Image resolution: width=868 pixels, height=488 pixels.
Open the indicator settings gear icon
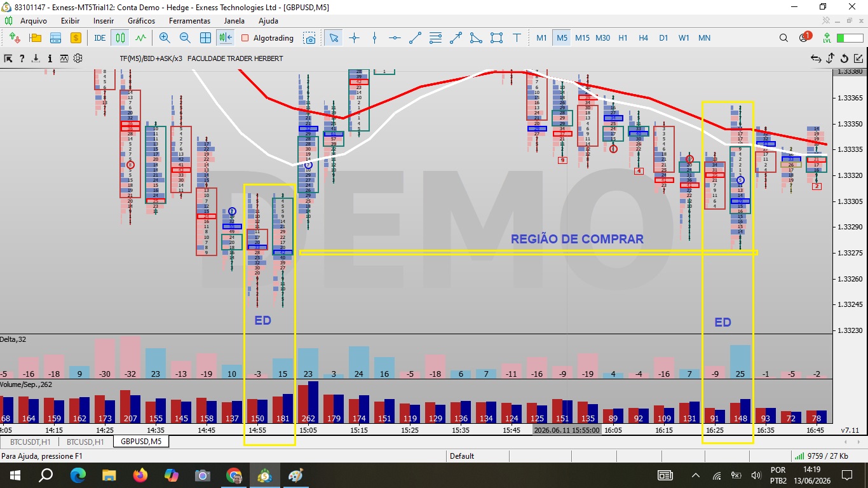[78, 58]
